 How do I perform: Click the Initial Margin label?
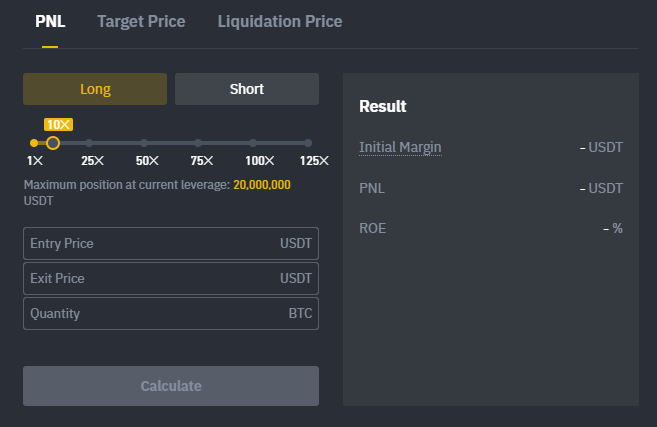(x=400, y=147)
